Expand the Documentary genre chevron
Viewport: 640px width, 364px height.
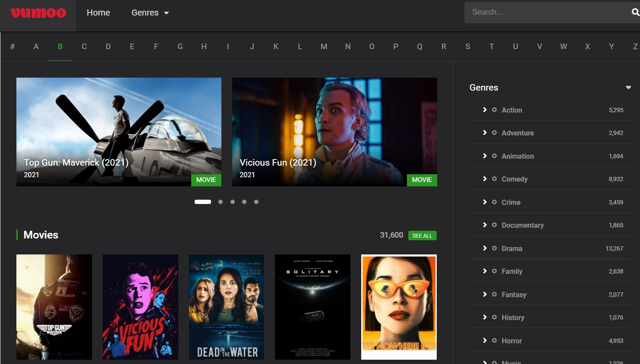pos(485,225)
